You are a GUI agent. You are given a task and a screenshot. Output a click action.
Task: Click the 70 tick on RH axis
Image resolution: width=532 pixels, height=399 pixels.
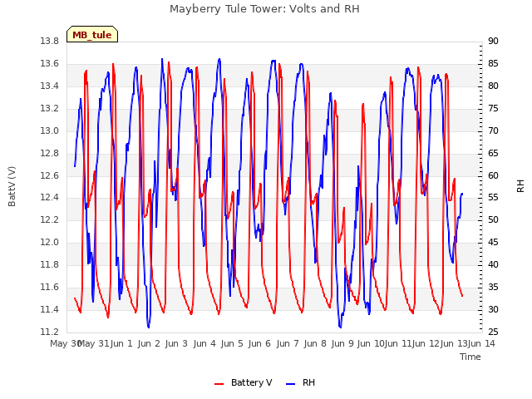(493, 131)
